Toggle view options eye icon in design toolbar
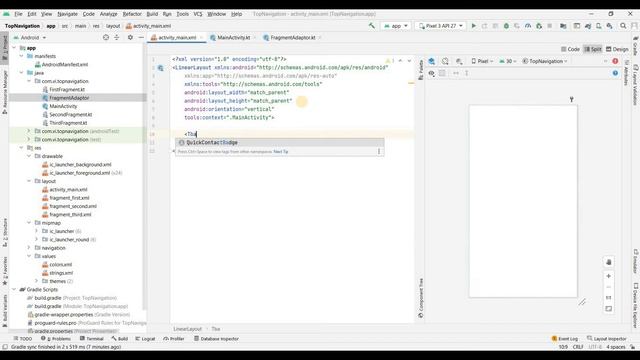The image size is (640, 360). (x=431, y=73)
